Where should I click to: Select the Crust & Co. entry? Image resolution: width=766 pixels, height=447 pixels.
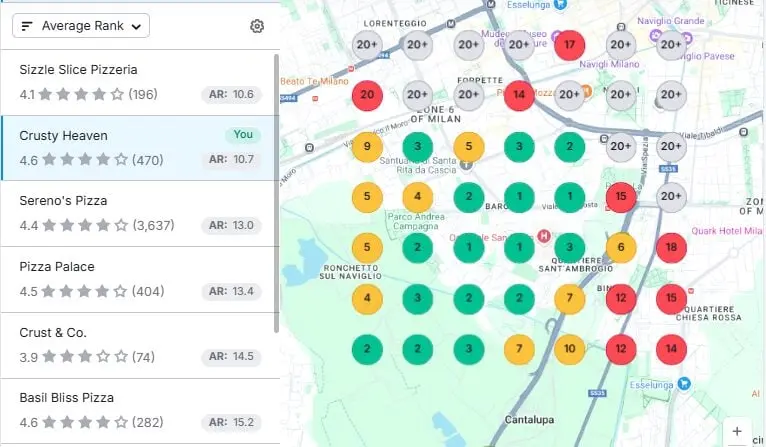(x=140, y=345)
